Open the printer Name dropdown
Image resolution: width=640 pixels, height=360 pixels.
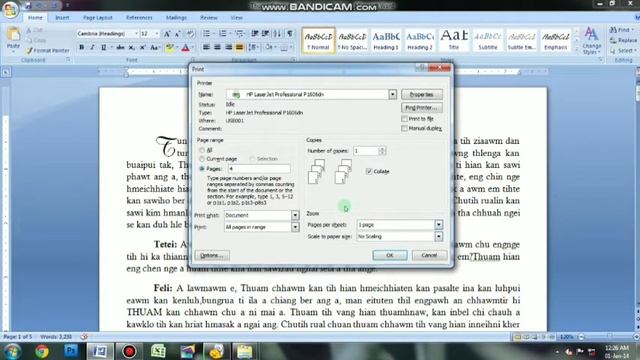(x=392, y=94)
